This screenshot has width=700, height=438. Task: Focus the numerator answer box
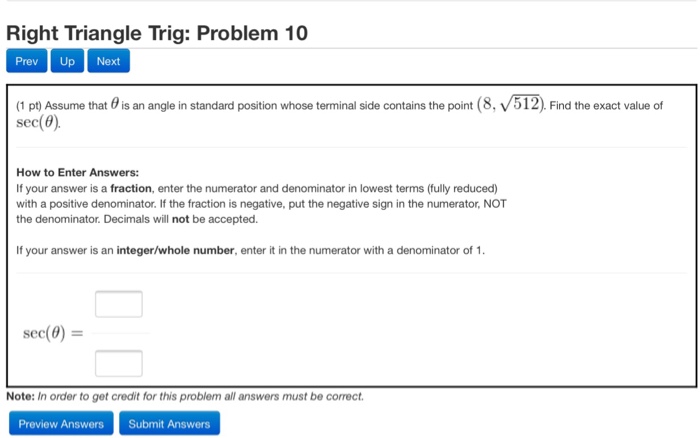coord(119,304)
